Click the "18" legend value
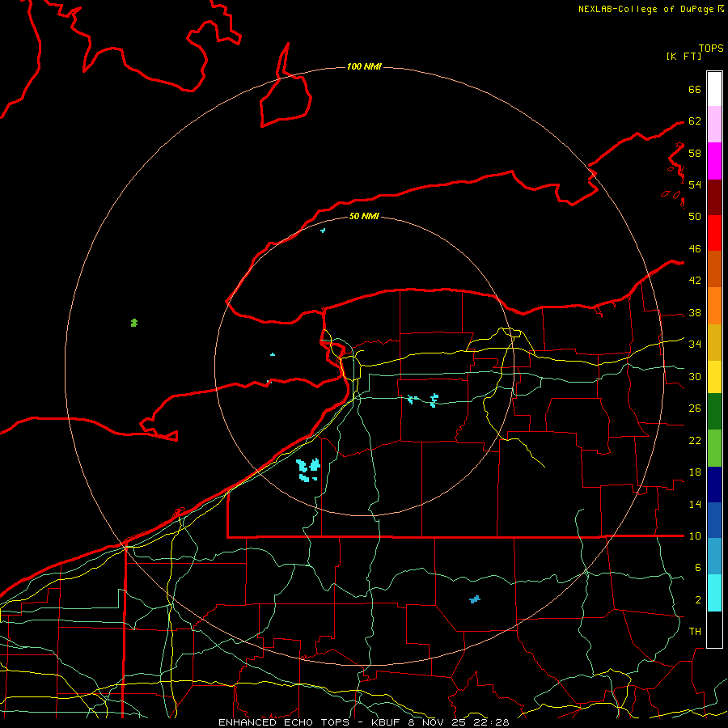Image resolution: width=728 pixels, height=728 pixels. [x=695, y=472]
